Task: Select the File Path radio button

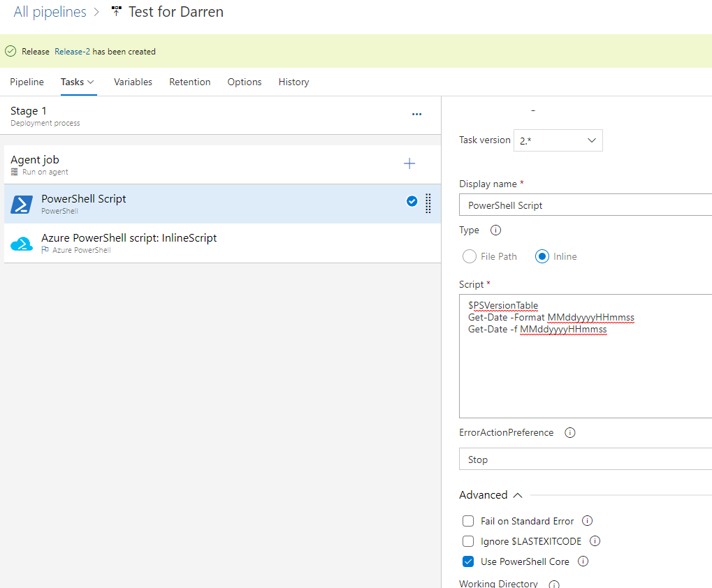Action: tap(470, 256)
